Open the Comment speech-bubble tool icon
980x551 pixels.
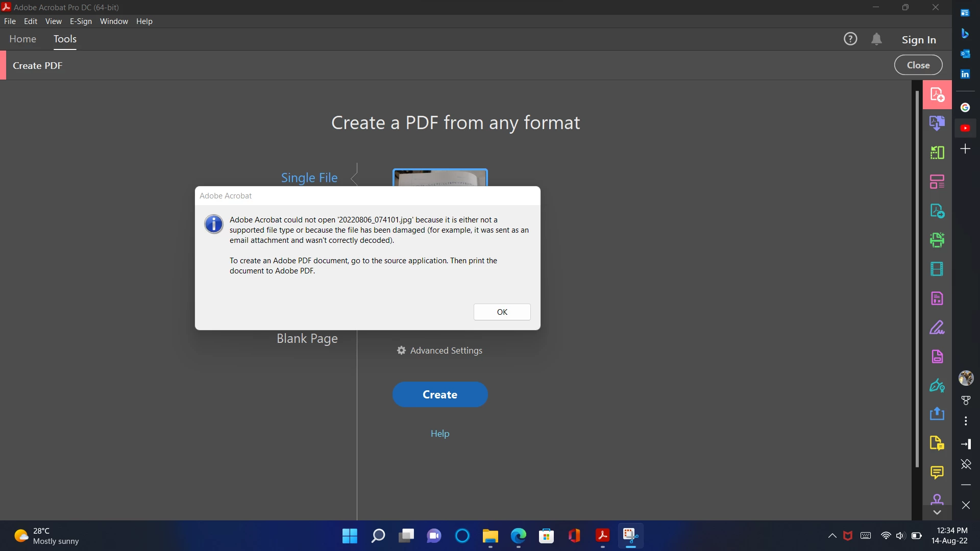(937, 472)
